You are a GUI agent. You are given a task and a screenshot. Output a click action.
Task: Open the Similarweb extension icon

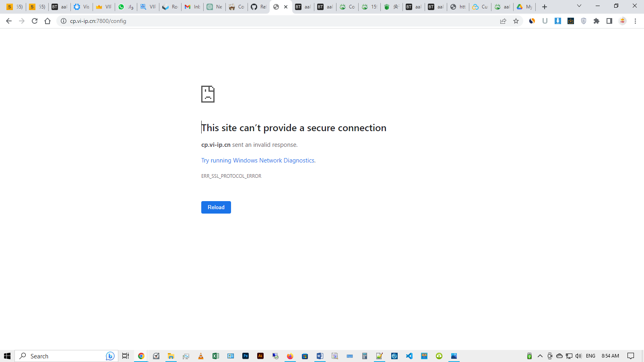pyautogui.click(x=532, y=21)
